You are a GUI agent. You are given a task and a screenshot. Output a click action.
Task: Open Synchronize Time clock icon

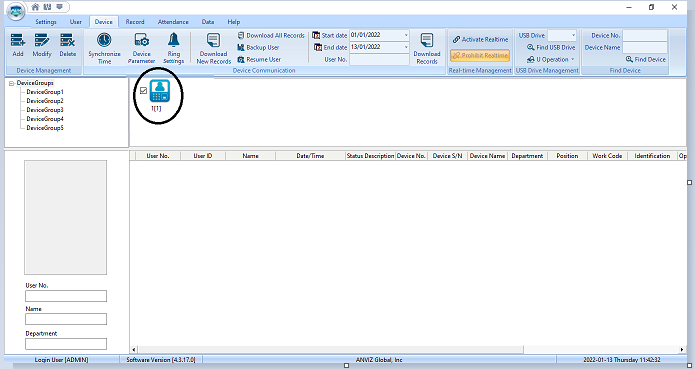pos(104,40)
